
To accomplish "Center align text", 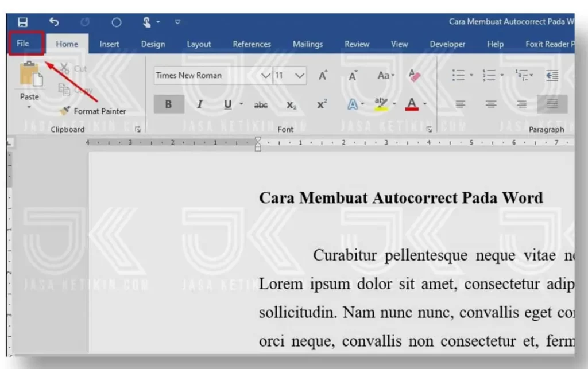I will pos(491,104).
